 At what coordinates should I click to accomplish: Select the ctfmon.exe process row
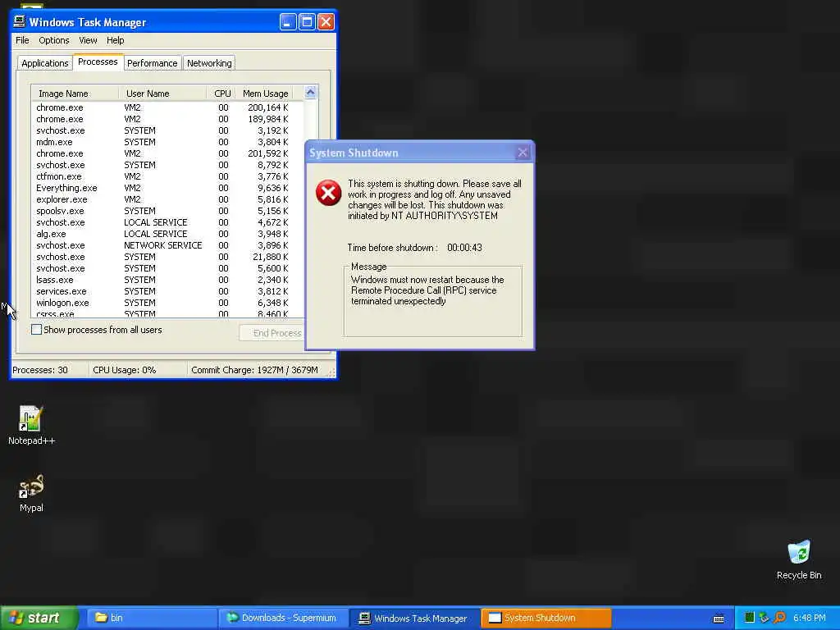(167, 176)
